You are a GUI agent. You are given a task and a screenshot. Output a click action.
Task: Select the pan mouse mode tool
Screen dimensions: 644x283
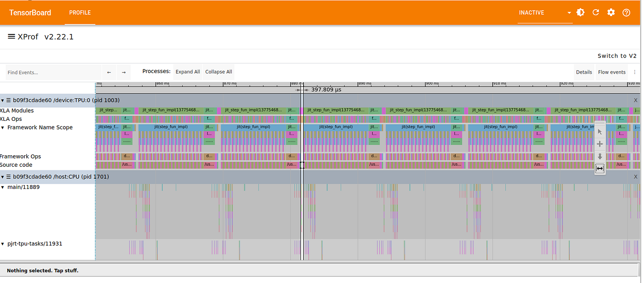point(599,144)
